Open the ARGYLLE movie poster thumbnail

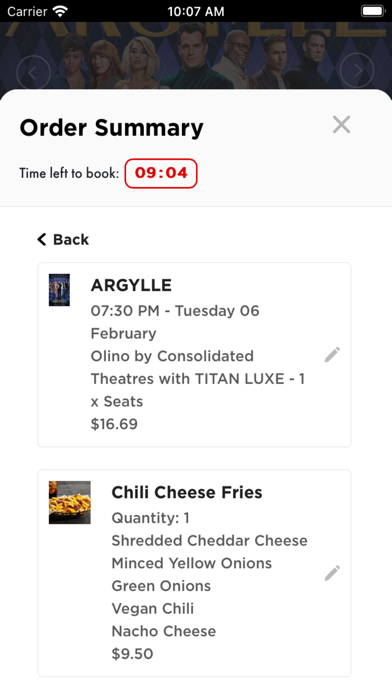point(59,290)
